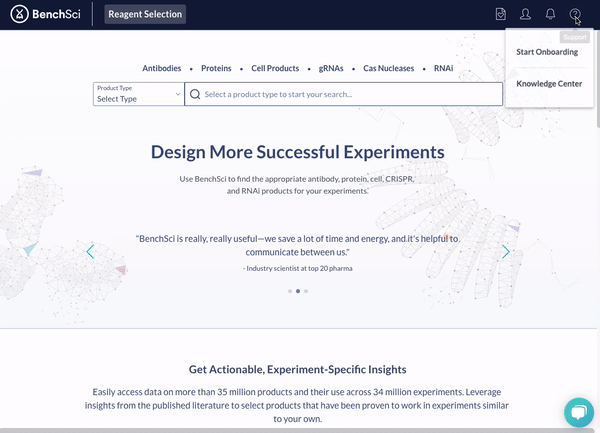Expand the Product Type dropdown
The image size is (600, 433).
(139, 94)
